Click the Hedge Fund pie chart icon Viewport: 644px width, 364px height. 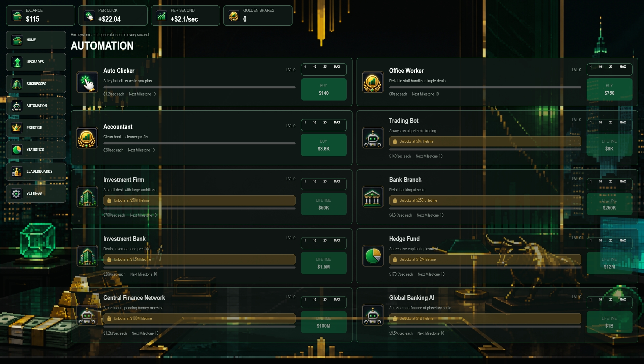point(373,256)
